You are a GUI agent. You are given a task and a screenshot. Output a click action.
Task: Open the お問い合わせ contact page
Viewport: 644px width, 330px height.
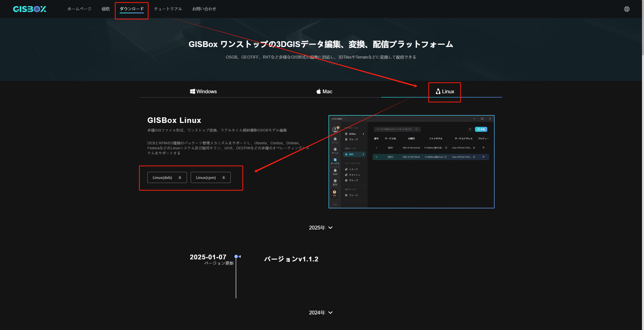(x=204, y=9)
